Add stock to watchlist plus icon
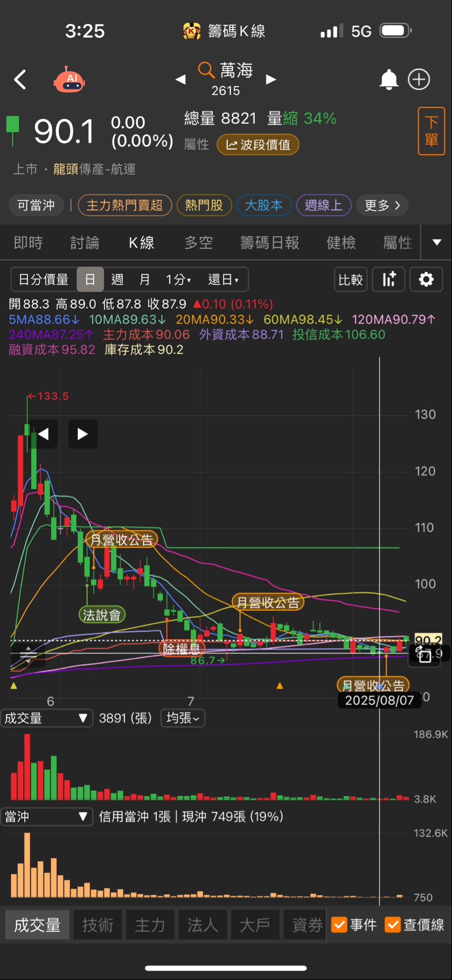The image size is (452, 980). pyautogui.click(x=419, y=79)
